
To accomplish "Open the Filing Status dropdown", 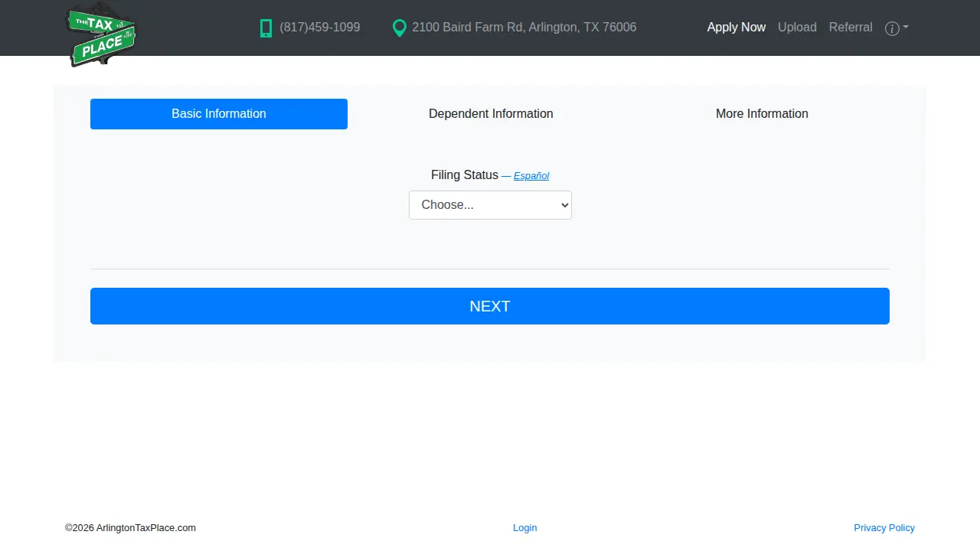I will [490, 205].
